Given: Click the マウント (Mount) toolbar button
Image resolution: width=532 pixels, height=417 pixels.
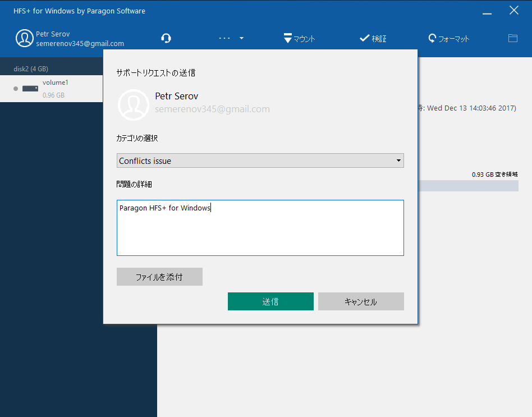Looking at the screenshot, I should tap(299, 38).
